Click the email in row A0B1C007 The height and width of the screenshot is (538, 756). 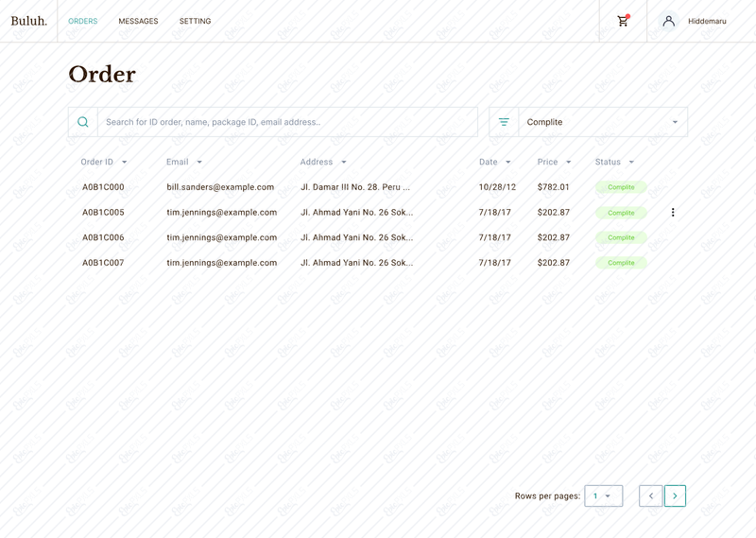click(222, 263)
